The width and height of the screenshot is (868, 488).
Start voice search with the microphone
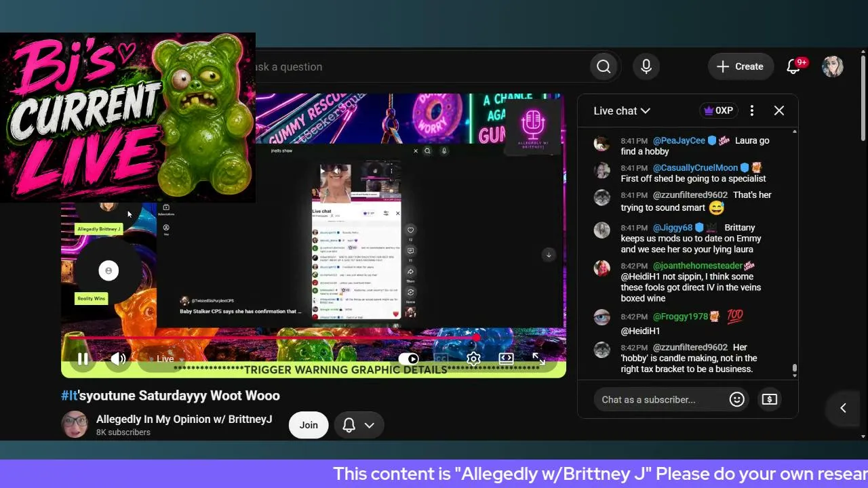(646, 66)
